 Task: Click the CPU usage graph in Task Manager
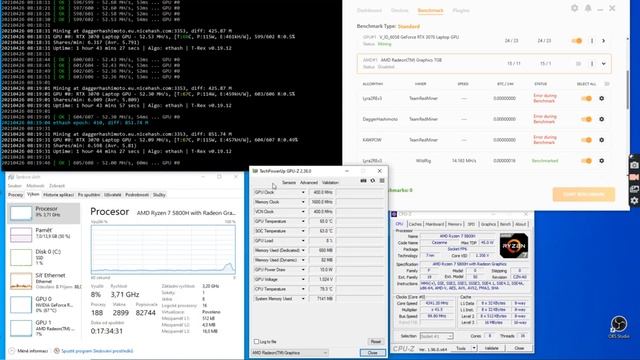163,249
